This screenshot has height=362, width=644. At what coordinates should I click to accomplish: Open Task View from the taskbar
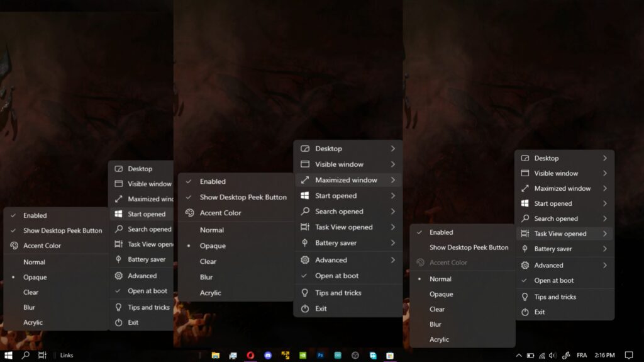(x=42, y=355)
